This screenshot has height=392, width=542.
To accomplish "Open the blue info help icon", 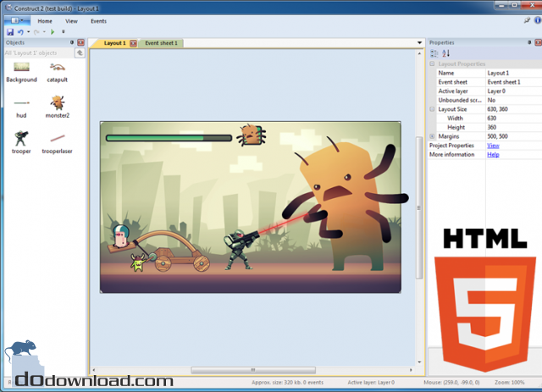I will tap(538, 20).
